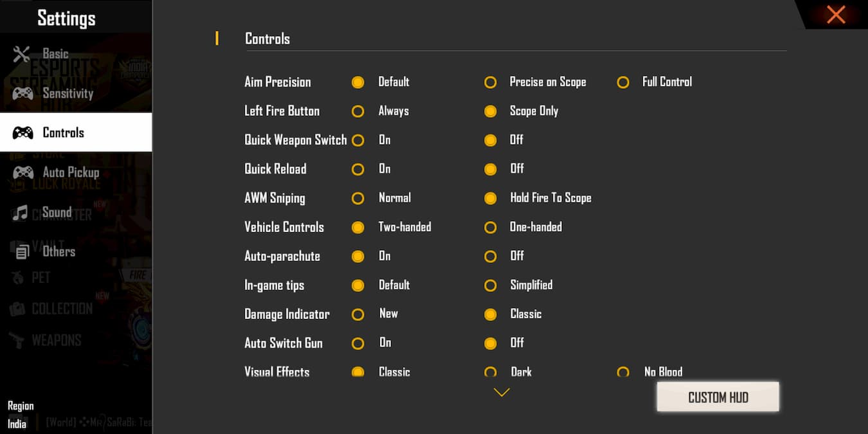Select the PET paw icon
Screen dimensions: 868x434
pyautogui.click(x=18, y=278)
